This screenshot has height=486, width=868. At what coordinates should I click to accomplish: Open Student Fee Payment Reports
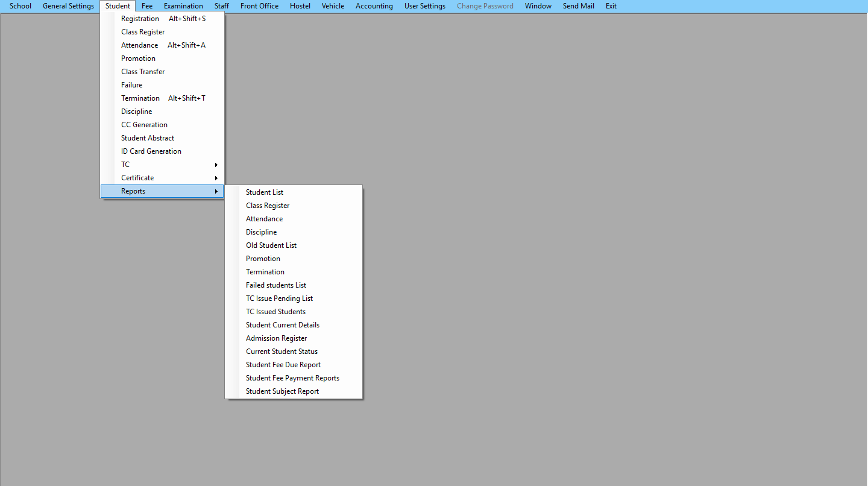coord(292,378)
